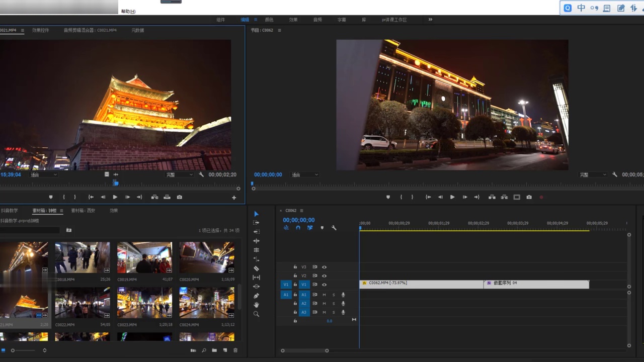The image size is (644, 362).
Task: Click the source monitor plus button editor
Action: tap(234, 198)
